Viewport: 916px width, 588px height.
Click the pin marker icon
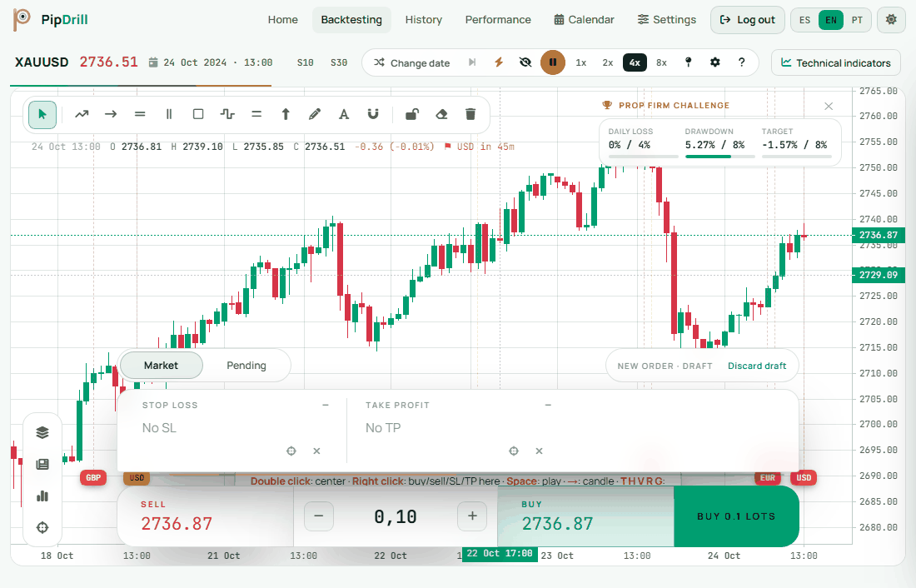point(688,62)
